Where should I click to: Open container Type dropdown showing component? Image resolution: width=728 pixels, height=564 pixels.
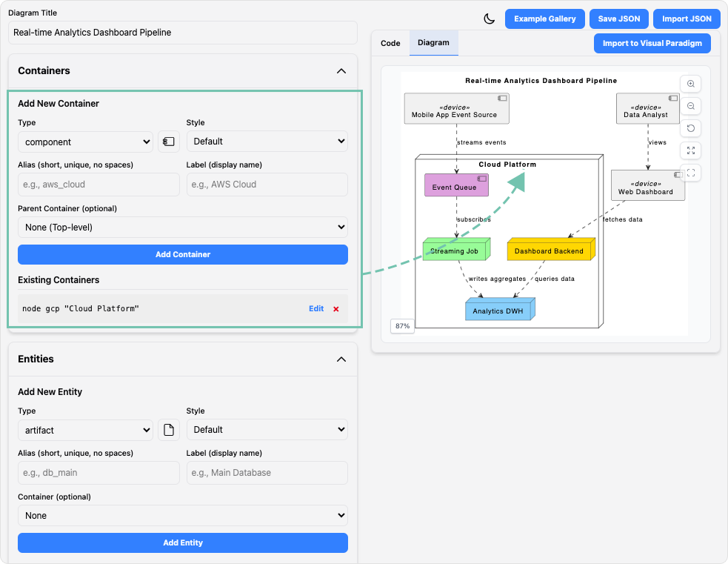coord(85,142)
